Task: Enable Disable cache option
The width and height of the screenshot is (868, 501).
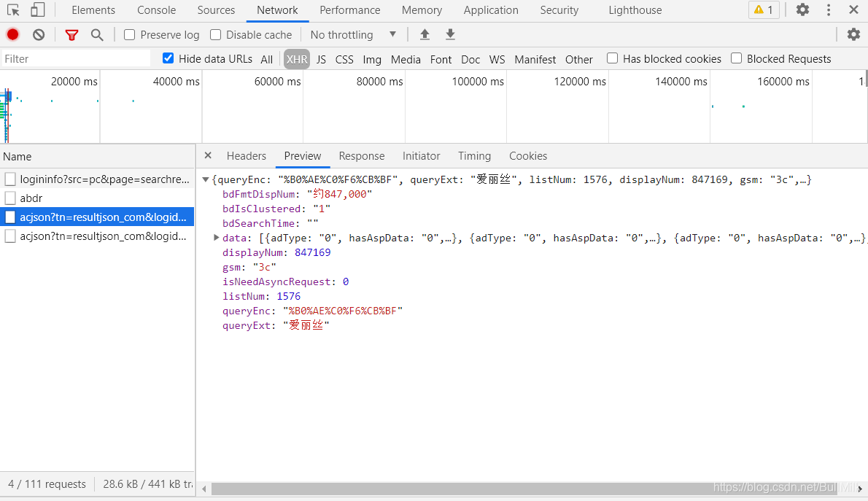Action: pos(215,34)
